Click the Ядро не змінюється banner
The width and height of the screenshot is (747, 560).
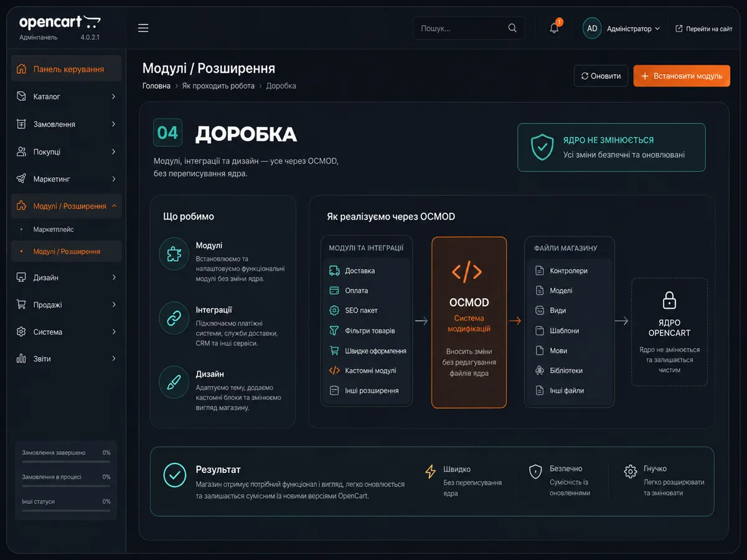point(611,147)
